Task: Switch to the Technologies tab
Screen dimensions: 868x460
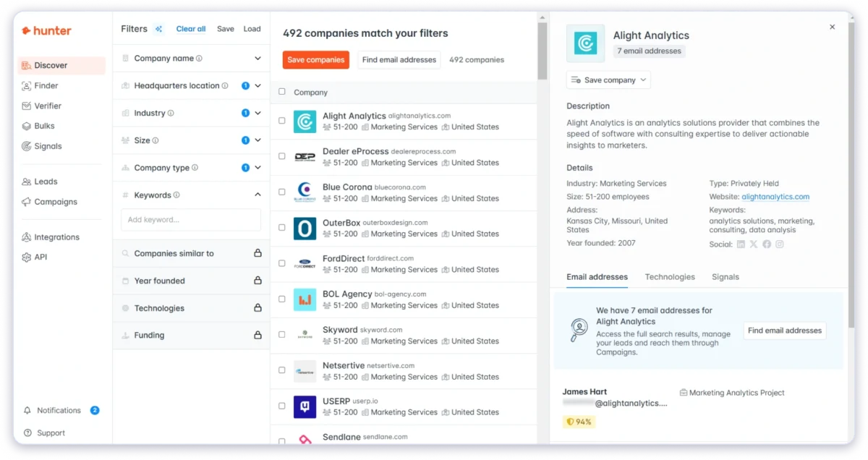Action: coord(670,276)
